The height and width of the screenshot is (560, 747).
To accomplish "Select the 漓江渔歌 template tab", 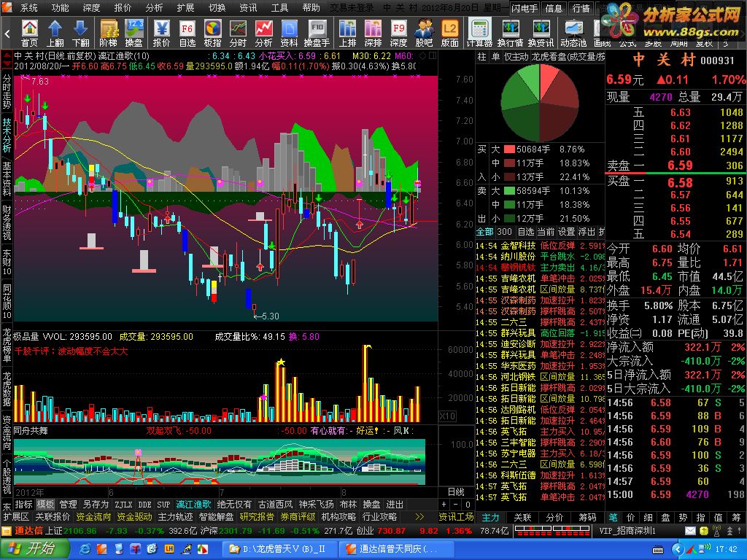I will [x=193, y=504].
